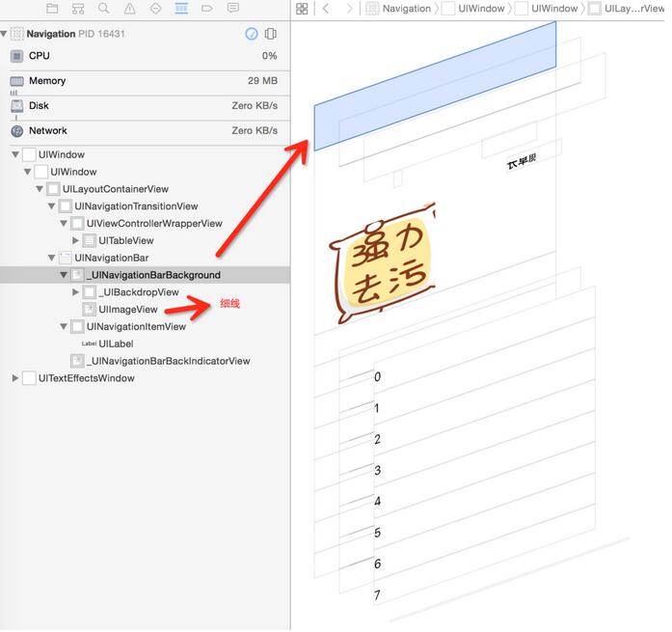Open the Test navigator diamond icon
Image resolution: width=672 pixels, height=632 pixels.
pyautogui.click(x=155, y=8)
